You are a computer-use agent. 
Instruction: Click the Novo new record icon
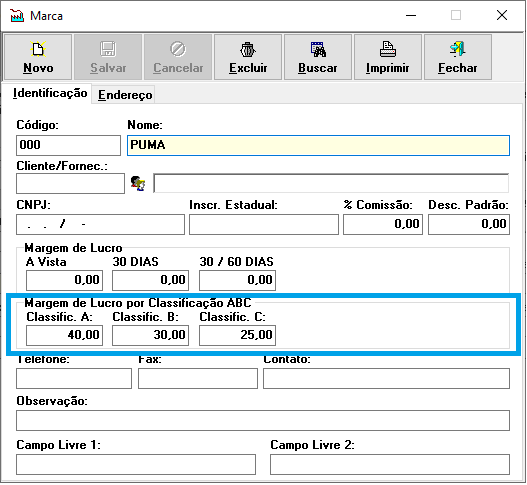pyautogui.click(x=38, y=49)
